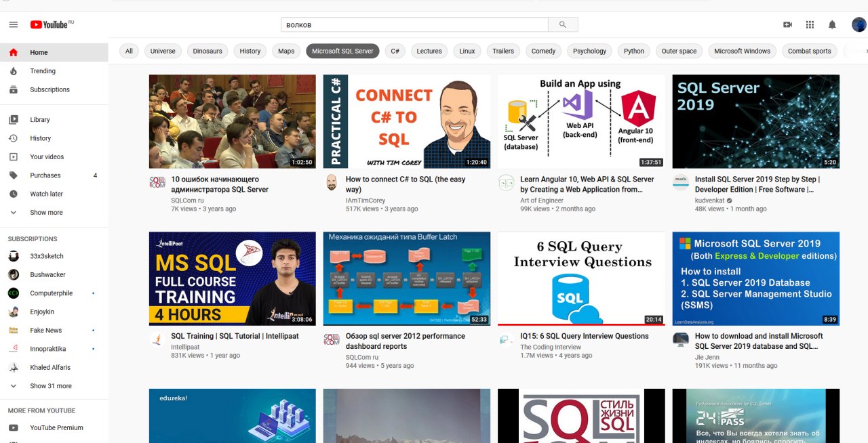Click kudvenkat channel avatar
This screenshot has width=868, height=443.
point(680,182)
